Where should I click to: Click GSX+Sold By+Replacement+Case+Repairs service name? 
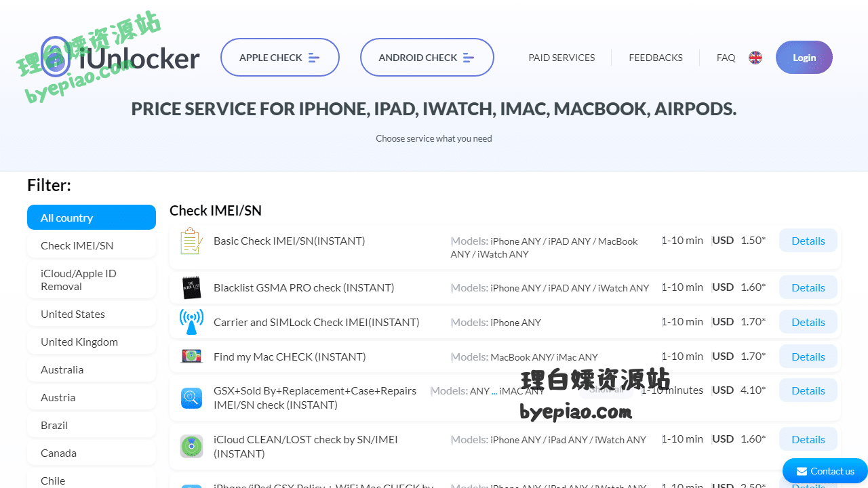click(x=315, y=398)
